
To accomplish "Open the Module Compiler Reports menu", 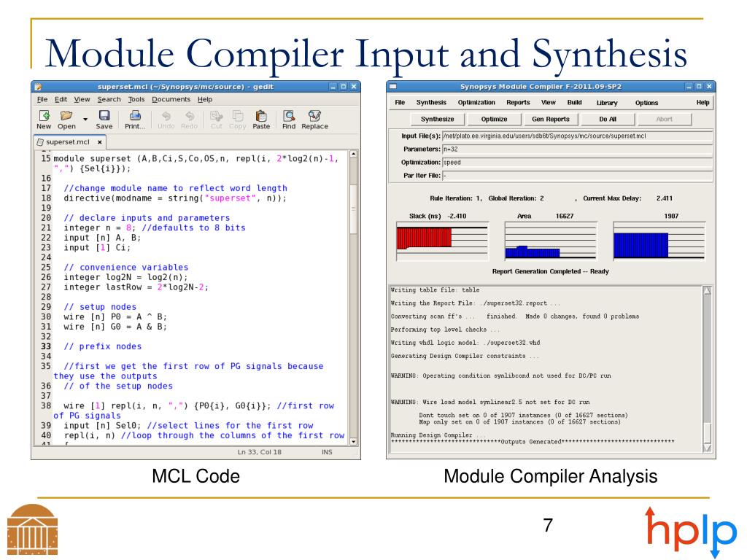I will pyautogui.click(x=519, y=102).
